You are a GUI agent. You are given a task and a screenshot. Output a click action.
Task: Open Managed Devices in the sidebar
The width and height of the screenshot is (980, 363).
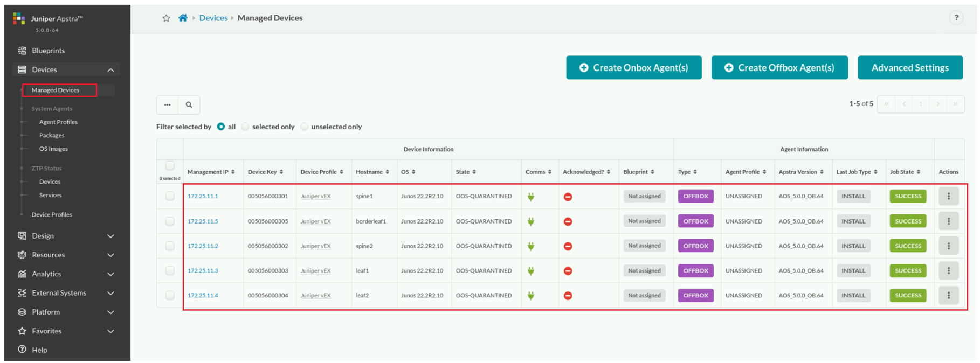click(56, 90)
